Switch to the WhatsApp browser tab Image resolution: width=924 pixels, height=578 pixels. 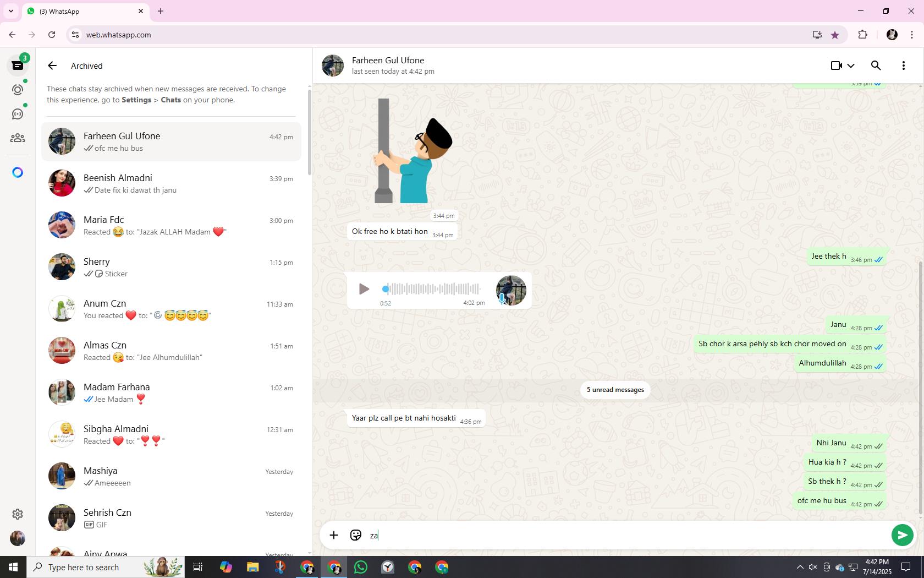point(85,11)
